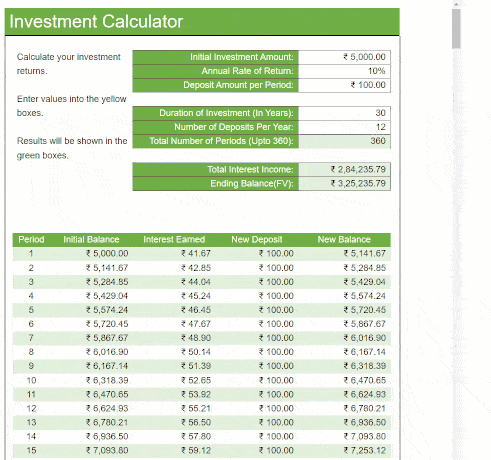Select the Annual Rate of Return field
Screen dimensions: 491x460
coord(344,71)
